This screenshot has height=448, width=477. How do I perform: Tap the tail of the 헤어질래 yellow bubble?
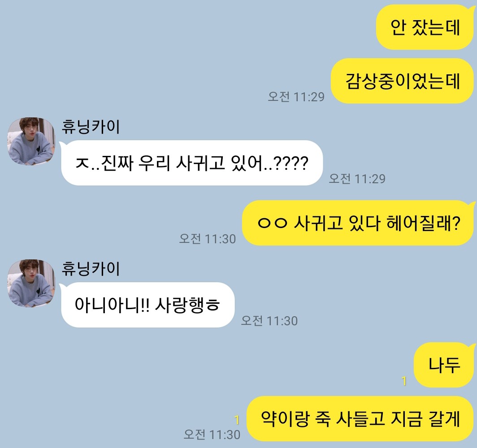(x=473, y=204)
